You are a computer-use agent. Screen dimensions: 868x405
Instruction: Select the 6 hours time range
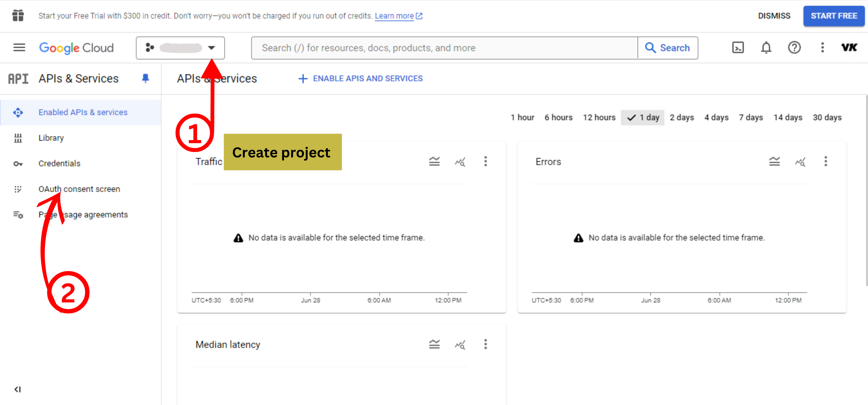pyautogui.click(x=559, y=118)
